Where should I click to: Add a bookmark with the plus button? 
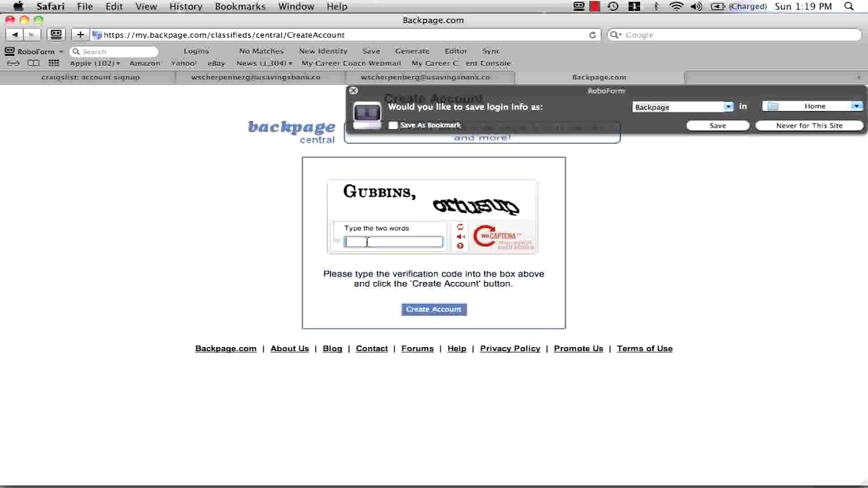80,35
